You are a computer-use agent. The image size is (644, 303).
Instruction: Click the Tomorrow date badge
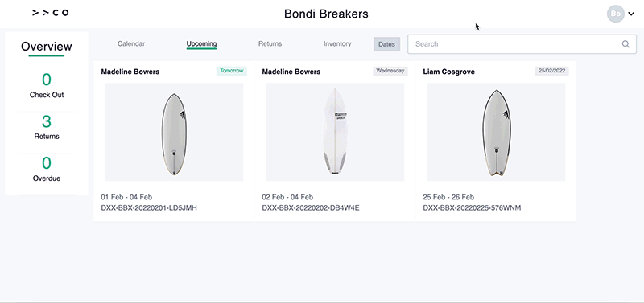[232, 71]
